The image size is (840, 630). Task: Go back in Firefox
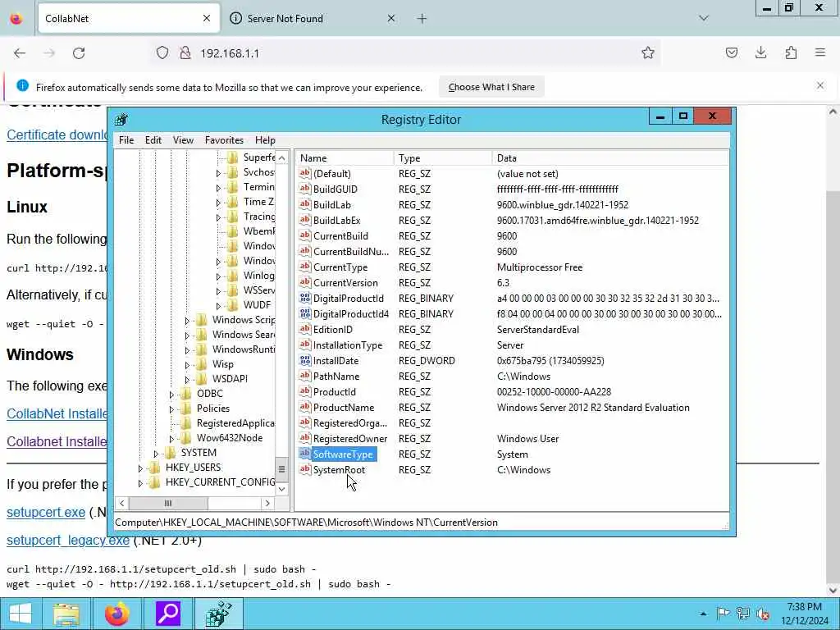pos(20,53)
